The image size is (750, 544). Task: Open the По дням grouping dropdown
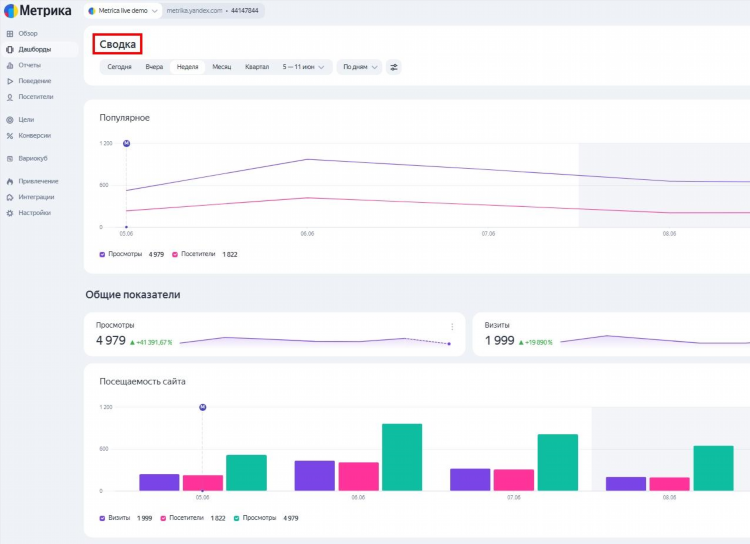point(360,67)
